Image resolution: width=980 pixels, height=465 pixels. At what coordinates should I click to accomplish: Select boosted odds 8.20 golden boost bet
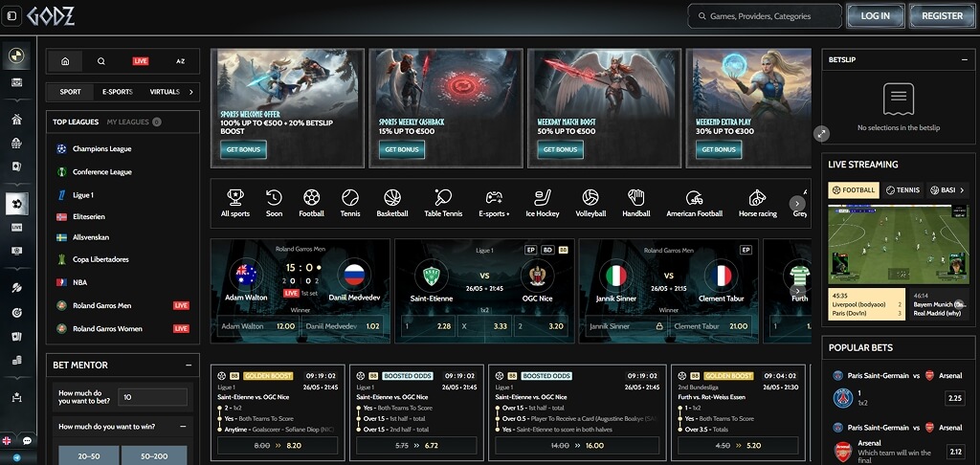pyautogui.click(x=278, y=446)
